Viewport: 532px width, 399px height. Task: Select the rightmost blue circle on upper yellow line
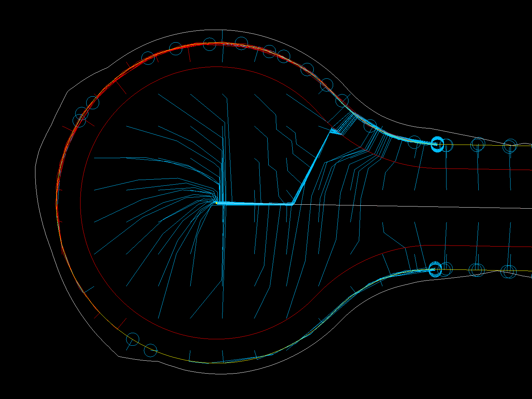[x=510, y=146]
